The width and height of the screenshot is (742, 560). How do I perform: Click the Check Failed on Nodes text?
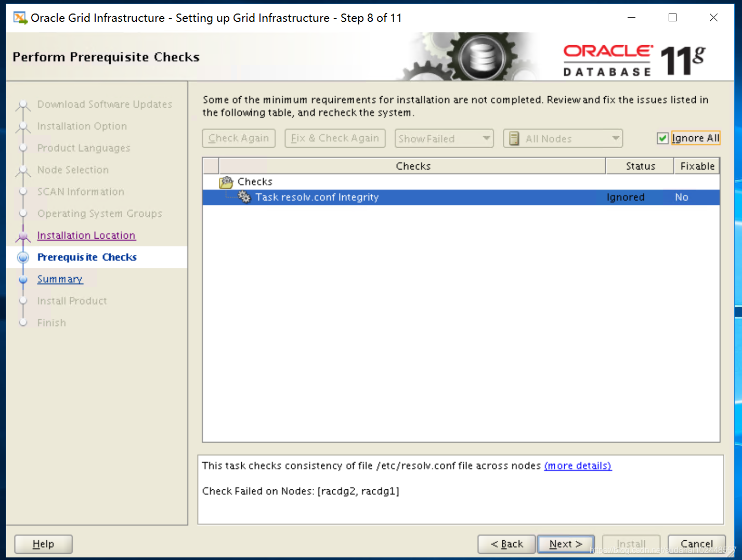click(x=301, y=491)
